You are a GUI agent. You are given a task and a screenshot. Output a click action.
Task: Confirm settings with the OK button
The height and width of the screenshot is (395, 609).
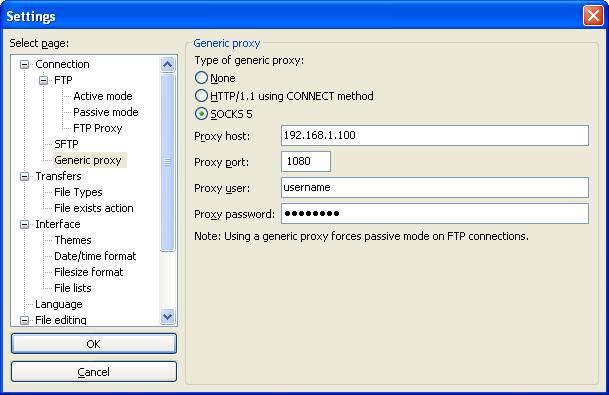point(94,343)
